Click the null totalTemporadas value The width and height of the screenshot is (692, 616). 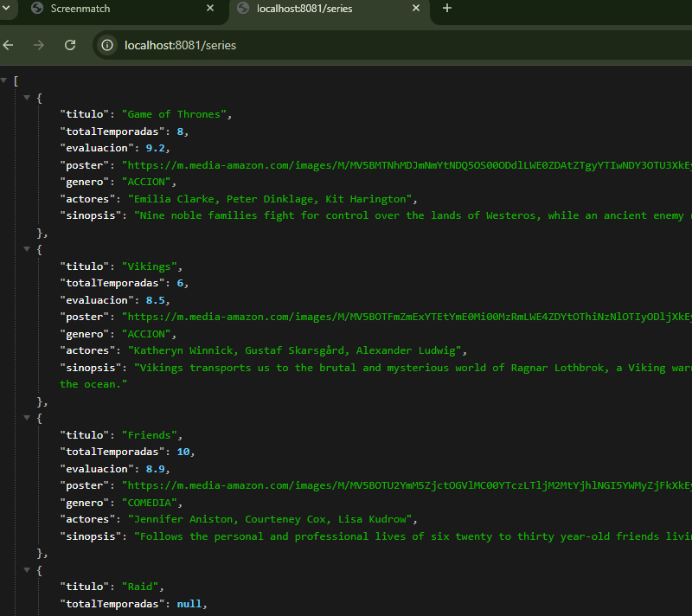[189, 604]
